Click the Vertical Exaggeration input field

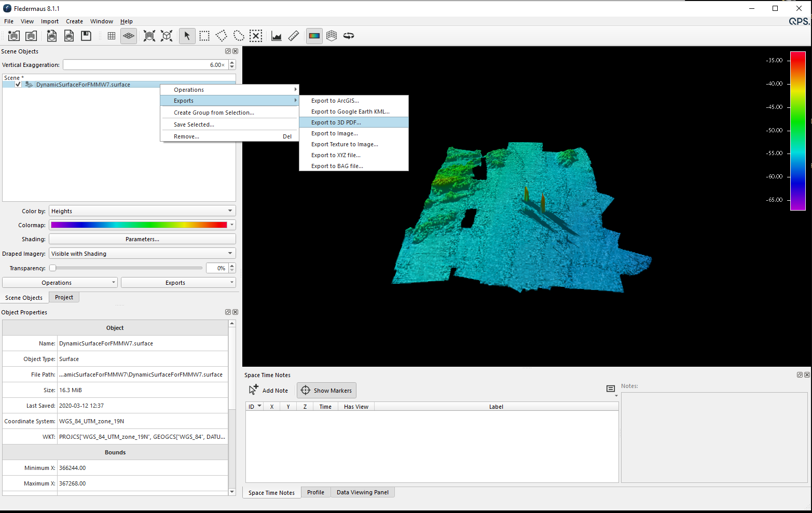(145, 65)
